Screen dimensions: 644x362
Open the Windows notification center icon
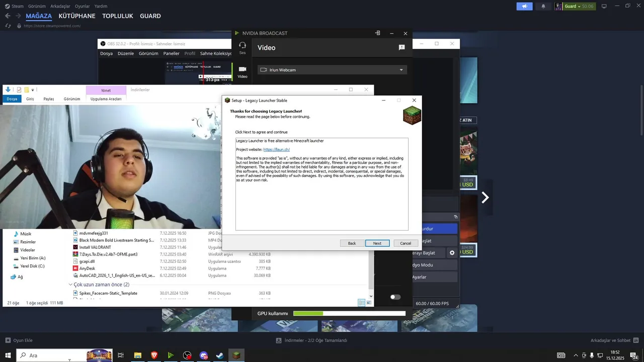pos(634,355)
